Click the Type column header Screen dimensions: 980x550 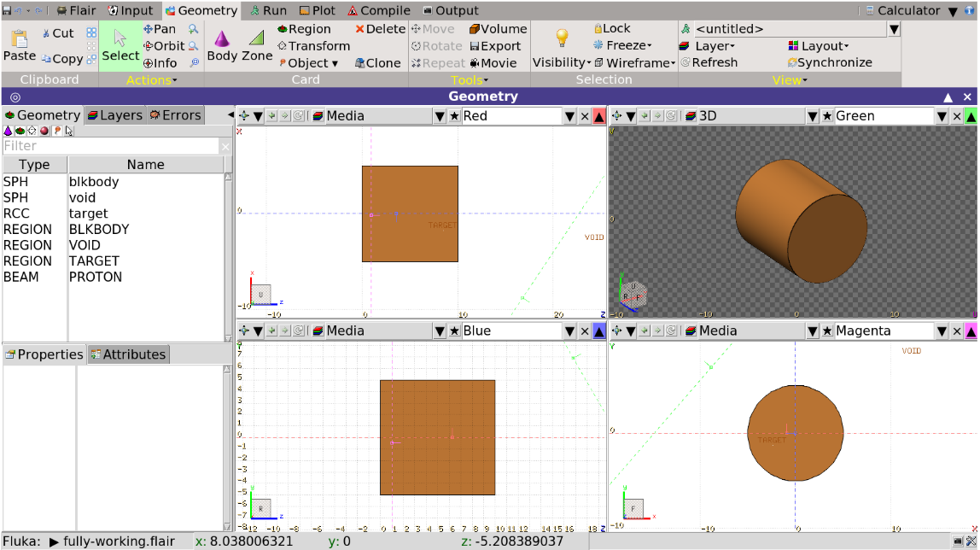pyautogui.click(x=34, y=165)
